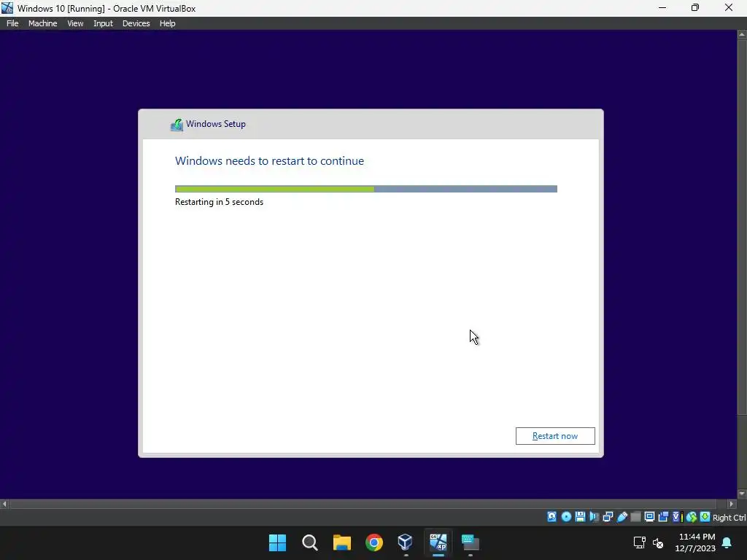Click the horizontal scrollbar track
The width and height of the screenshot is (747, 560).
[x=368, y=504]
